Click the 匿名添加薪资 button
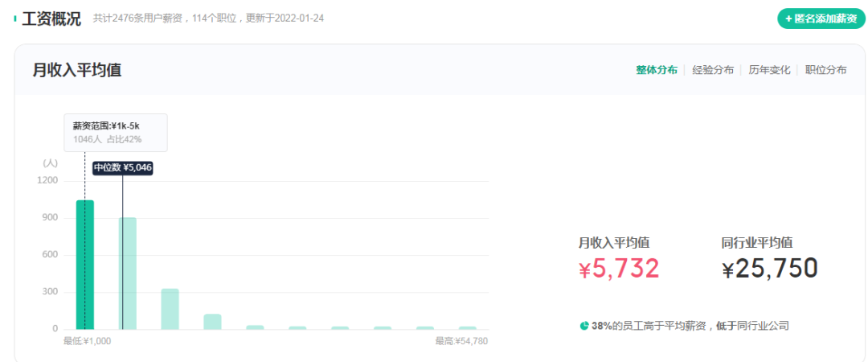 click(x=820, y=19)
